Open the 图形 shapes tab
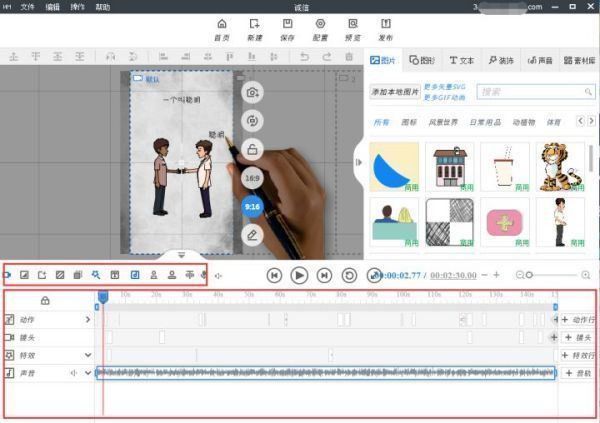The height and width of the screenshot is (423, 600). click(x=422, y=60)
